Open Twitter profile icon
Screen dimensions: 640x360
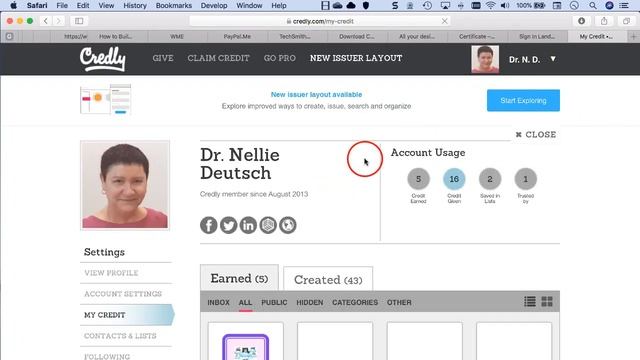click(229, 225)
